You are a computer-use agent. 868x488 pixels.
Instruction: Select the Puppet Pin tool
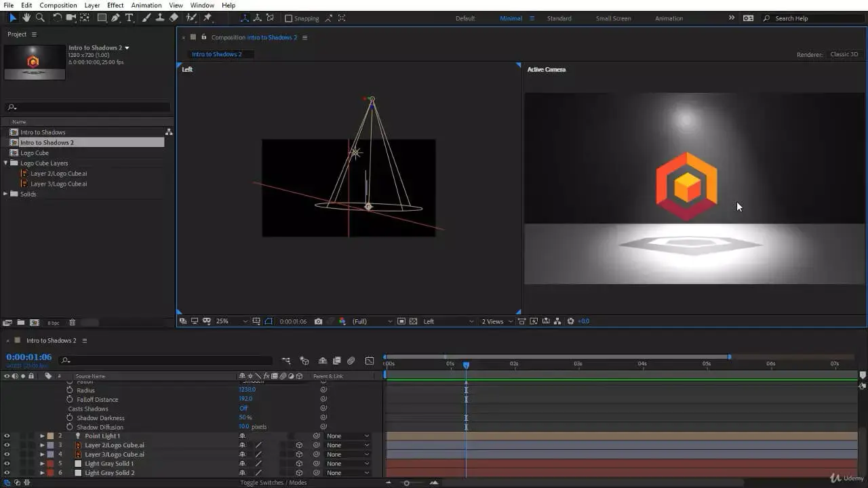[208, 18]
